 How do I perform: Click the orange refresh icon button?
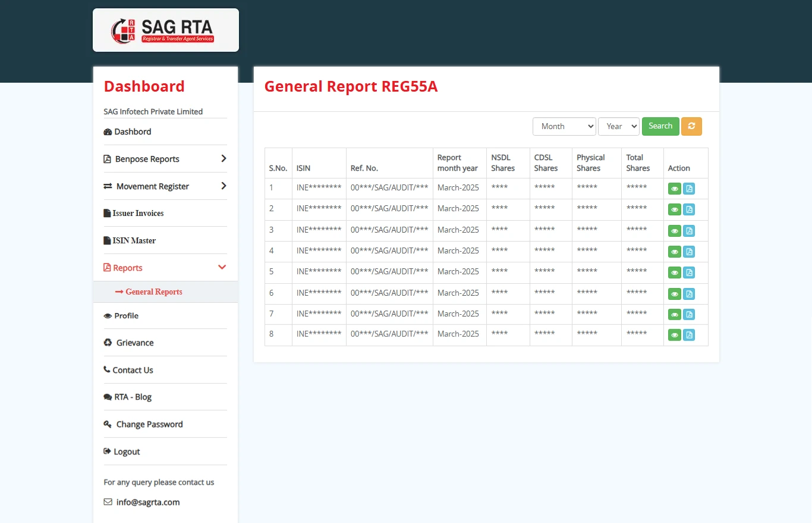[691, 126]
